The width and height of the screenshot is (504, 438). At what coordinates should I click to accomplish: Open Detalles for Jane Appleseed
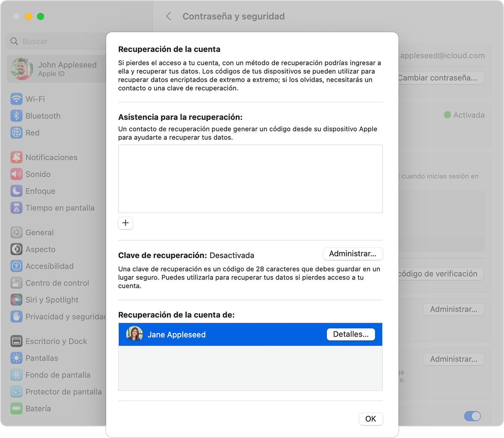350,334
